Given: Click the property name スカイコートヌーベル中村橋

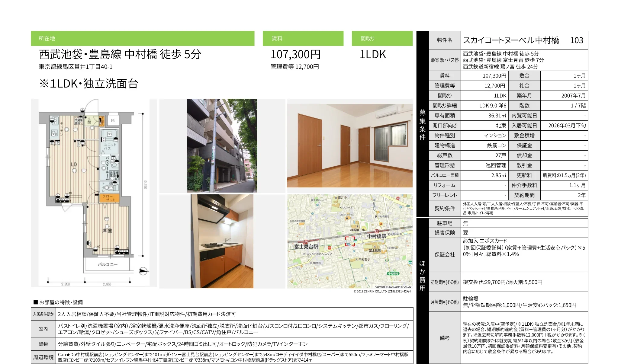Looking at the screenshot, I should (511, 40).
